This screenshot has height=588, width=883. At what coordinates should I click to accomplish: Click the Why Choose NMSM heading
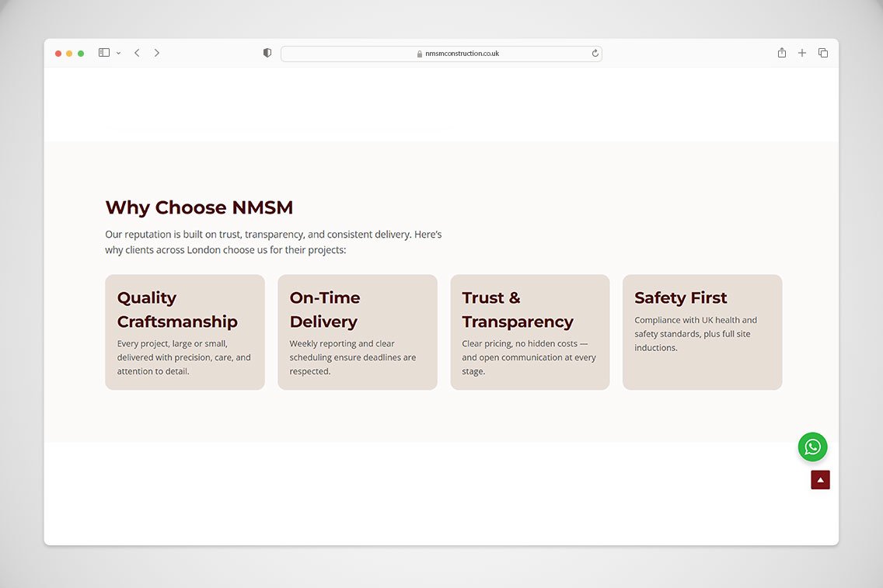coord(199,207)
